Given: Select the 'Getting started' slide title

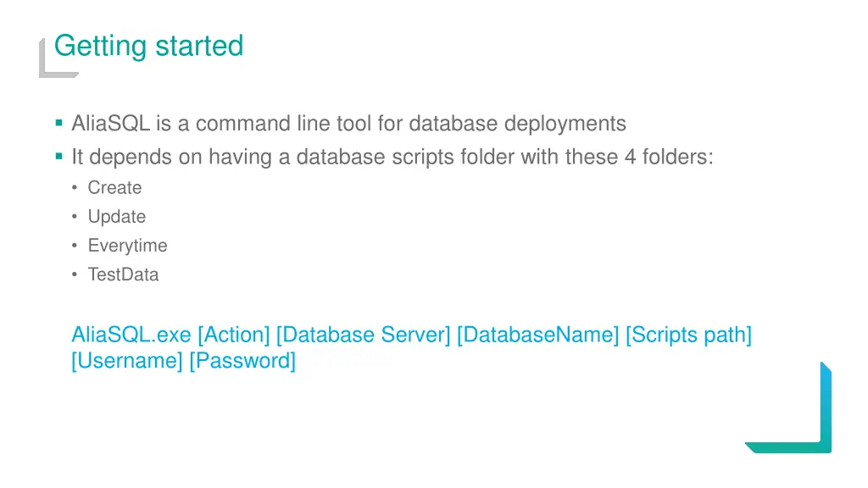Looking at the screenshot, I should tap(149, 46).
